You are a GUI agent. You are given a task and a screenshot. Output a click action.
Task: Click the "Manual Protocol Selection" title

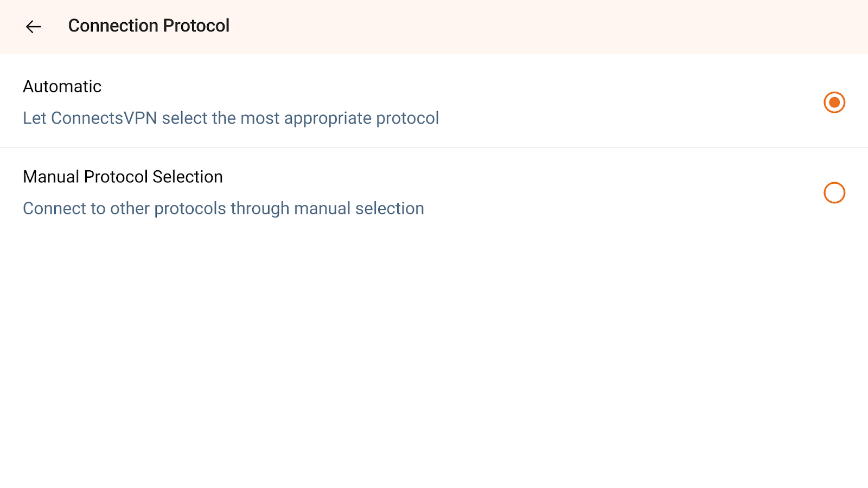click(x=123, y=177)
